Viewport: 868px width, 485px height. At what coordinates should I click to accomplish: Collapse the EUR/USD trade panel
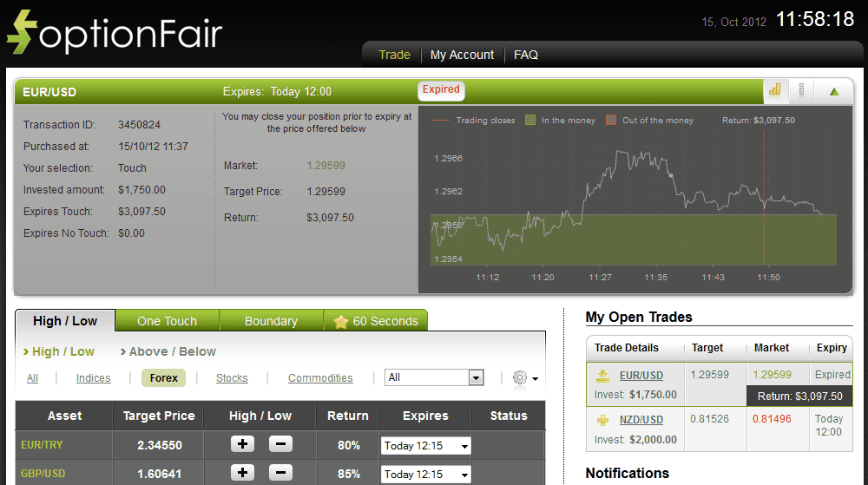[834, 91]
